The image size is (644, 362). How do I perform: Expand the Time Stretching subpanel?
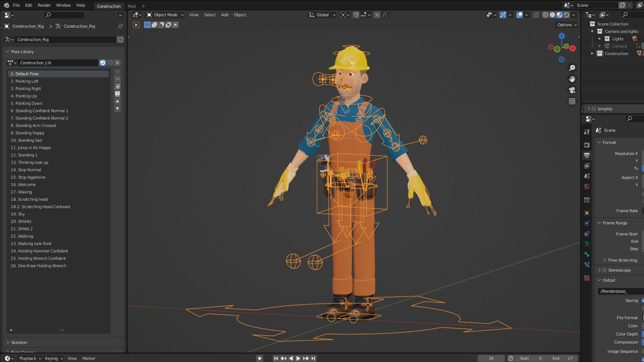pos(604,260)
